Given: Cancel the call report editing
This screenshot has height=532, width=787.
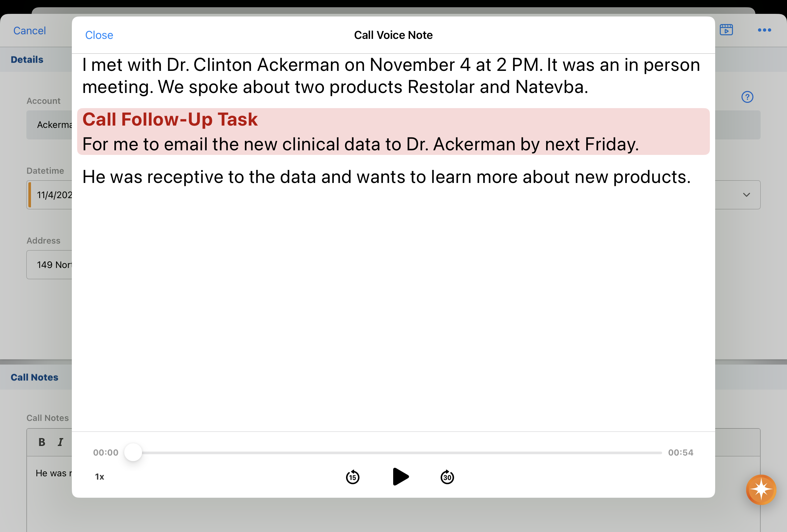Looking at the screenshot, I should (29, 31).
